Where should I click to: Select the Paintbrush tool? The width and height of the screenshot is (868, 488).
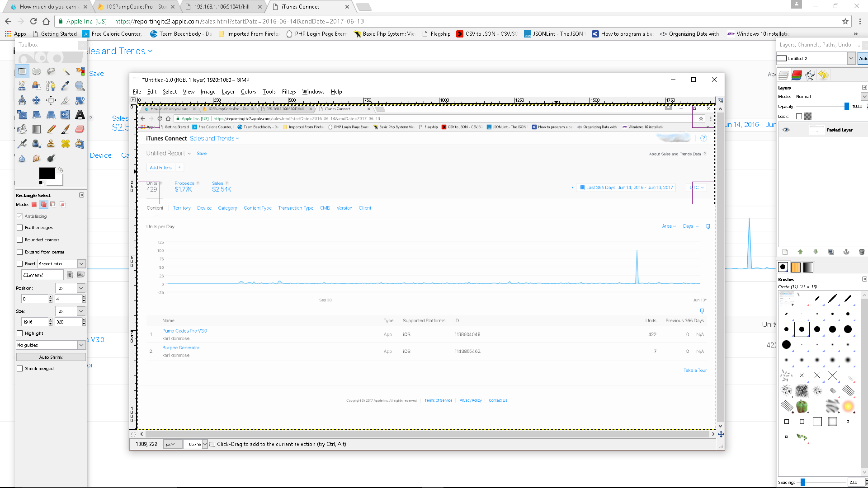[66, 129]
